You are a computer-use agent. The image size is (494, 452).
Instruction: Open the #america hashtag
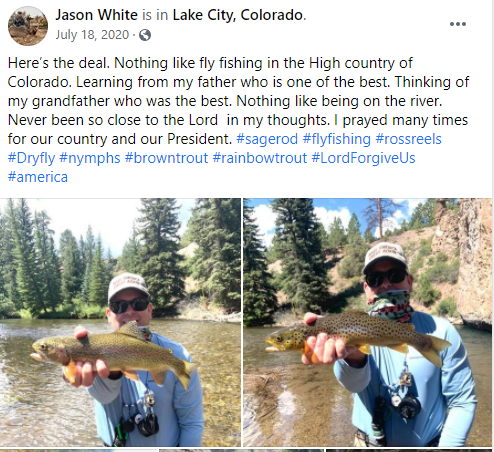point(38,177)
